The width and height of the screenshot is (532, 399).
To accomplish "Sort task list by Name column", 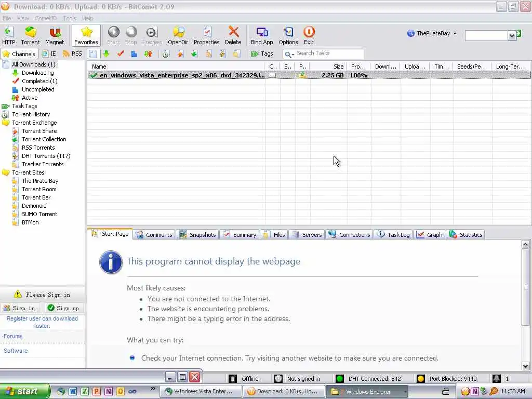I will (x=176, y=66).
